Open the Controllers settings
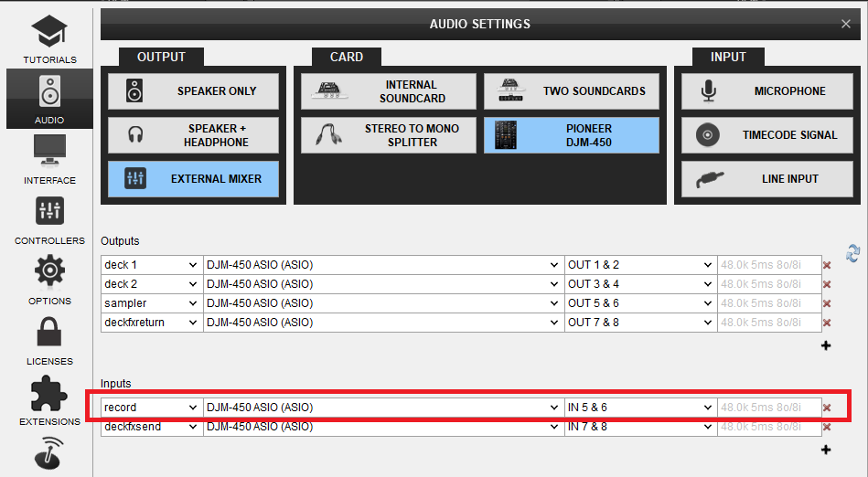 [x=49, y=220]
